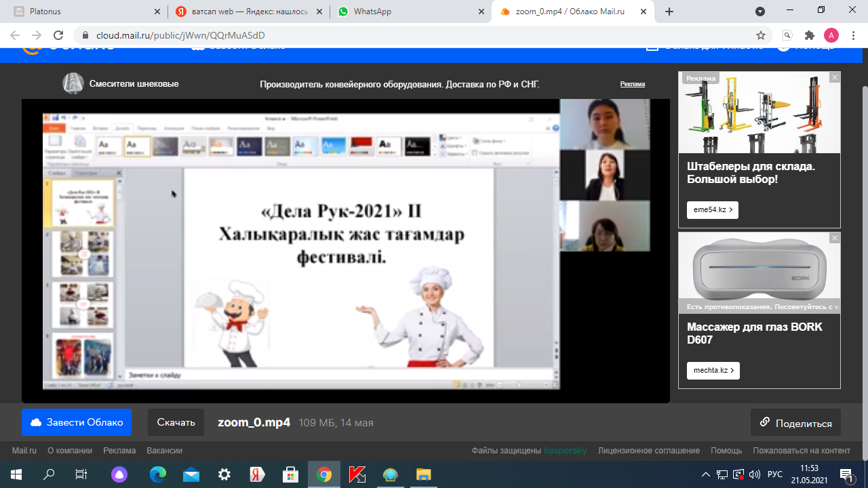Screen dimensions: 868x488
Task: Launch Microsoft Edge from taskbar
Action: click(158, 474)
